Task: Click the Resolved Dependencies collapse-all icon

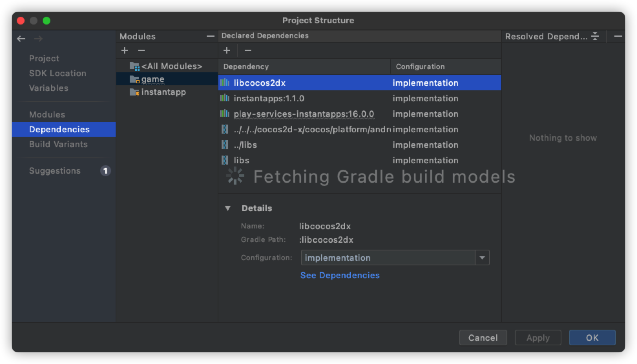Action: [x=595, y=36]
